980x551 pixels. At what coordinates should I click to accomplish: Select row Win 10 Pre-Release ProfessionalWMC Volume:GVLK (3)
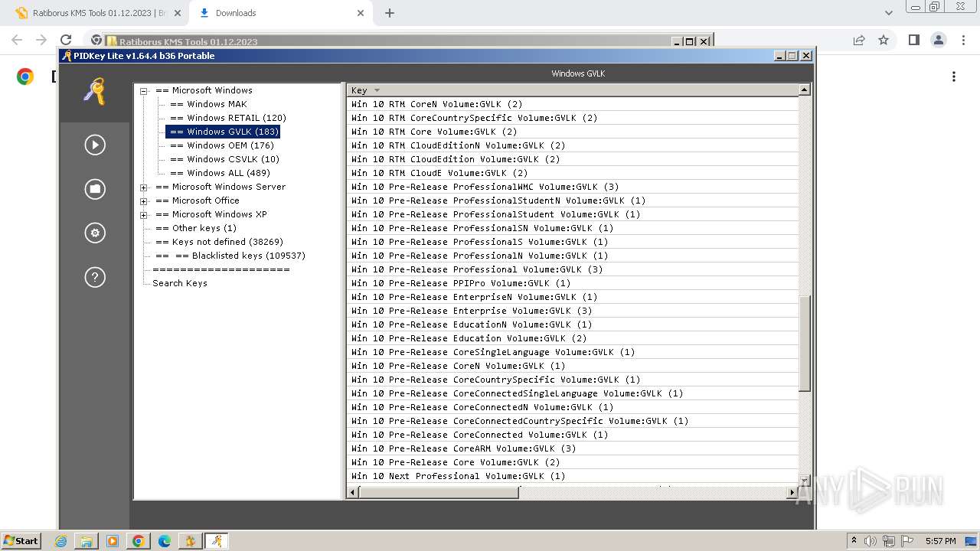[x=573, y=187]
